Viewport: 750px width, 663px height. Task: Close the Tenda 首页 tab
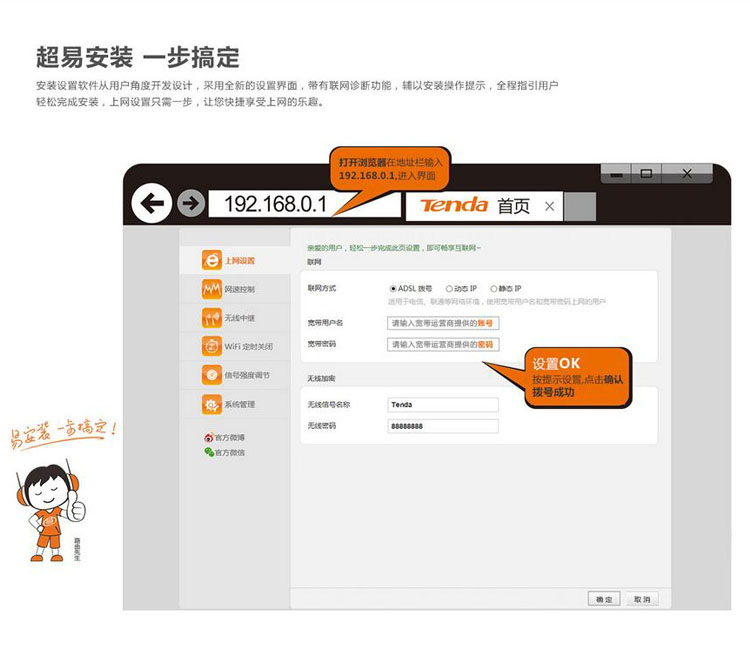pyautogui.click(x=549, y=207)
